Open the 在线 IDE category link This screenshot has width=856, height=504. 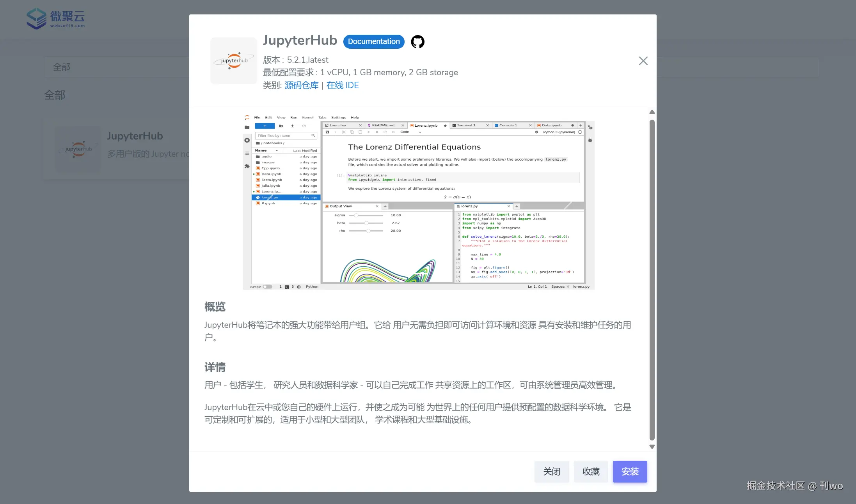click(x=342, y=85)
